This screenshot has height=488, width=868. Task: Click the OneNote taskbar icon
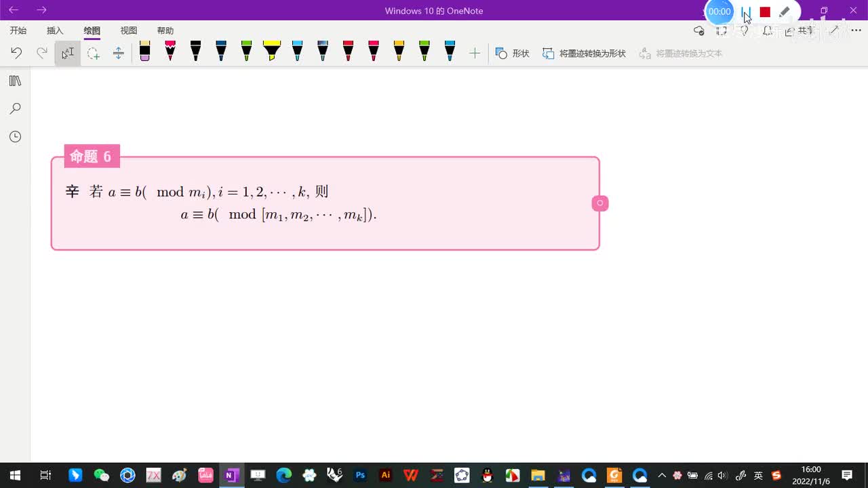tap(231, 475)
